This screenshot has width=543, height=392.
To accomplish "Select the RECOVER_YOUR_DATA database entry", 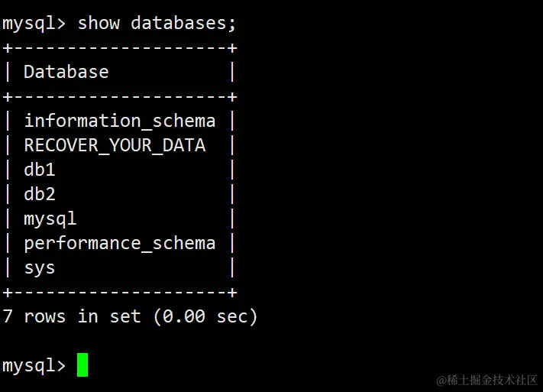I will point(115,145).
